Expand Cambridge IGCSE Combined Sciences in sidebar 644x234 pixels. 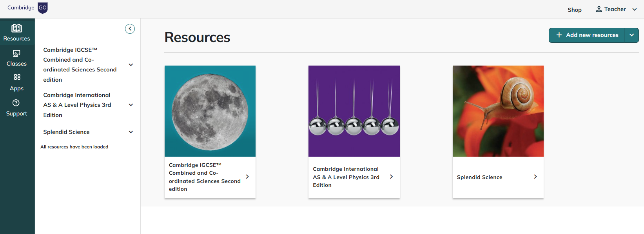(x=131, y=65)
